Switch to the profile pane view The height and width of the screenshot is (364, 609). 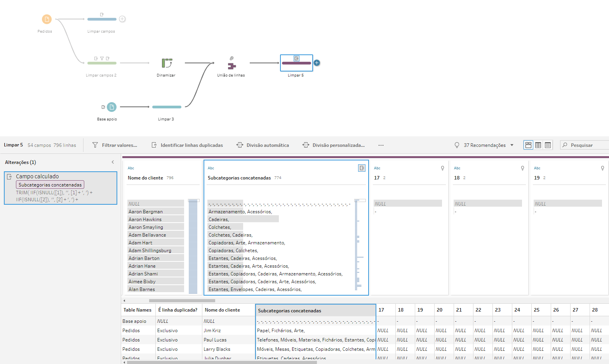point(528,145)
